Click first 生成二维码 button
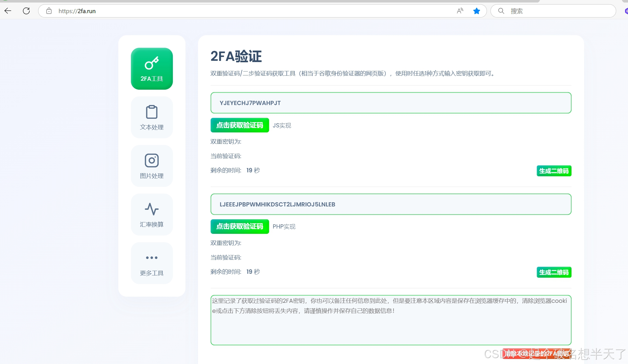This screenshot has width=628, height=364. coord(554,171)
